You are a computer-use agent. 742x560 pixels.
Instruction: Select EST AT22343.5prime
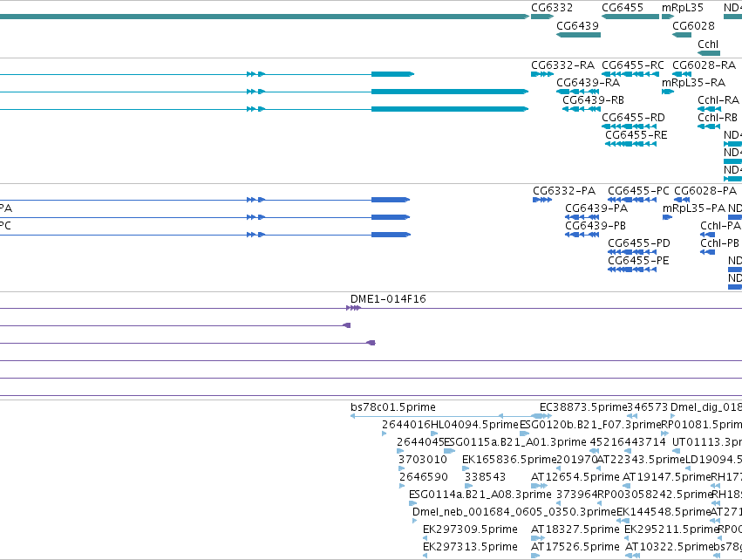tap(641, 460)
